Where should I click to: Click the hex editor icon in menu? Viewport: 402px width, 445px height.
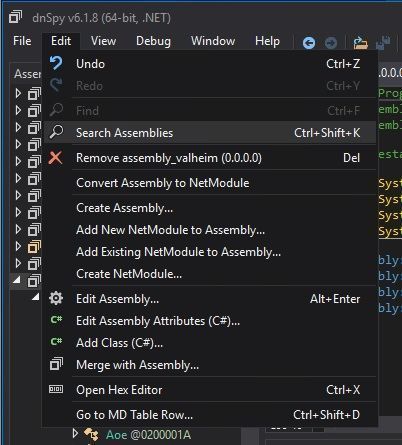click(x=56, y=389)
